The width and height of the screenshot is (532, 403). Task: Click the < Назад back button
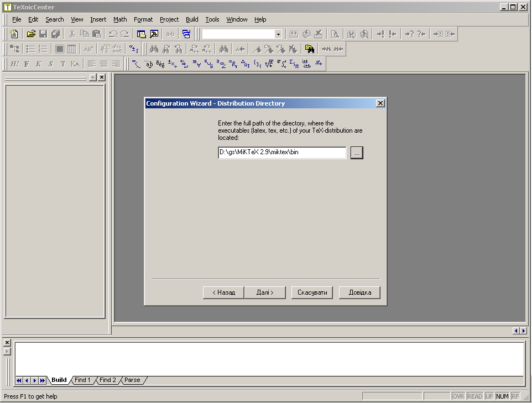[223, 292]
